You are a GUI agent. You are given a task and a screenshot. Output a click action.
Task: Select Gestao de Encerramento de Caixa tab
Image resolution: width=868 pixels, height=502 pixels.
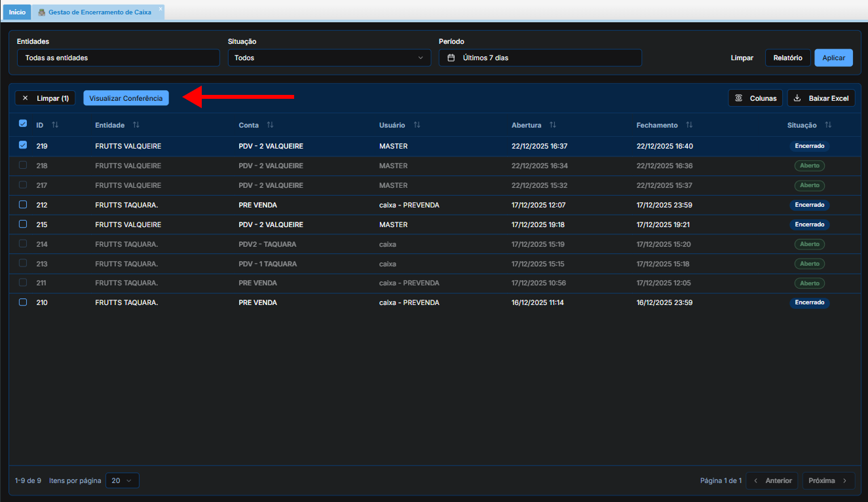click(x=99, y=12)
